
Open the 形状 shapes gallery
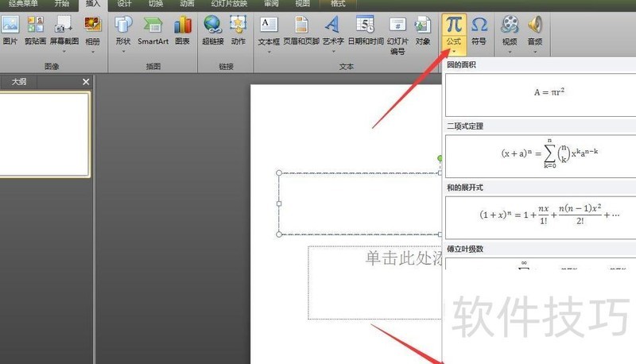(123, 25)
